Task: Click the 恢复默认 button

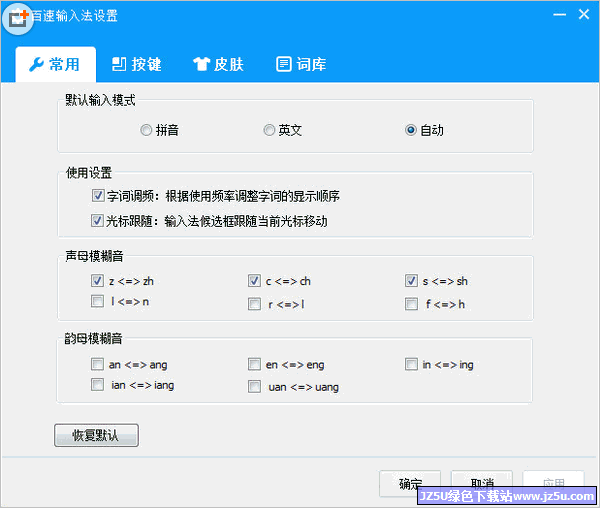Action: (x=96, y=435)
